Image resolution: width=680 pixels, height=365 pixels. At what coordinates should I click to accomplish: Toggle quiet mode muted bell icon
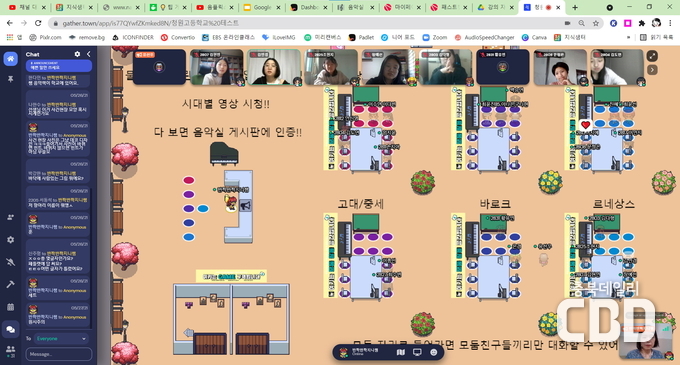click(x=10, y=262)
